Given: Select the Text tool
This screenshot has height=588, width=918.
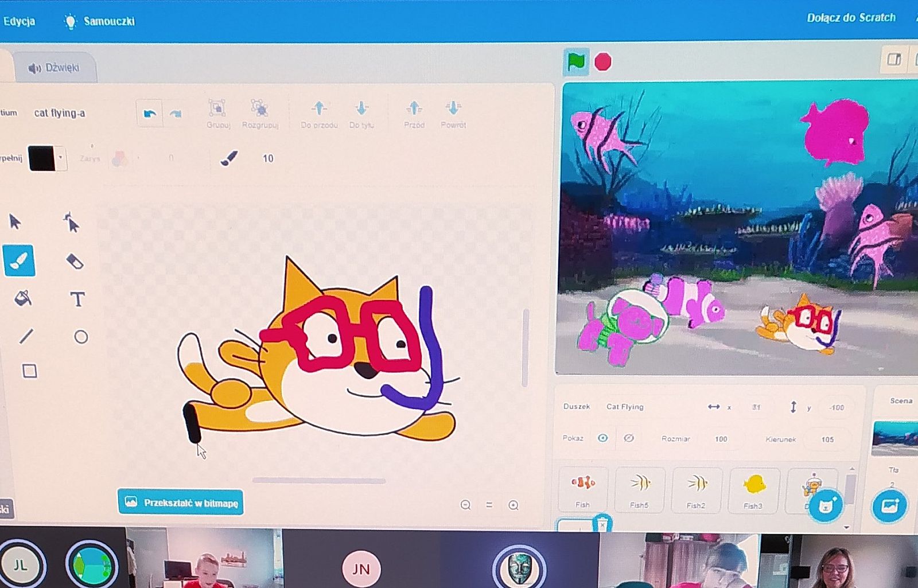Looking at the screenshot, I should pos(77,299).
